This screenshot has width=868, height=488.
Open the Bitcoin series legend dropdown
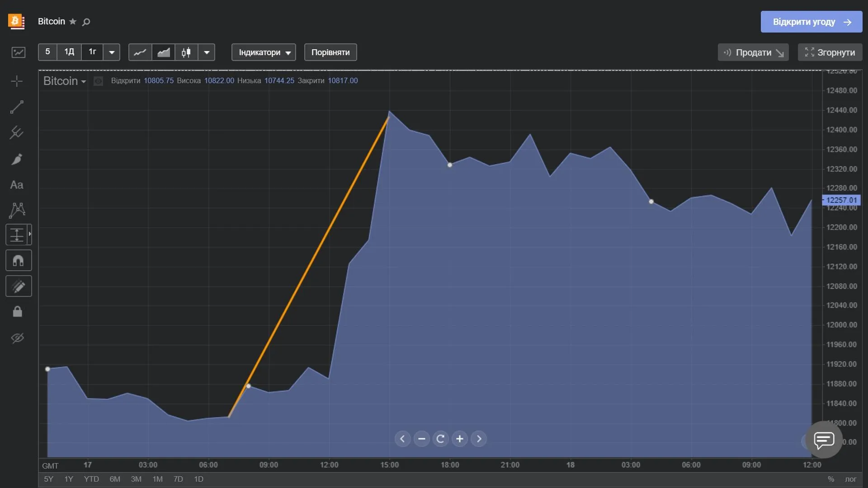click(65, 81)
